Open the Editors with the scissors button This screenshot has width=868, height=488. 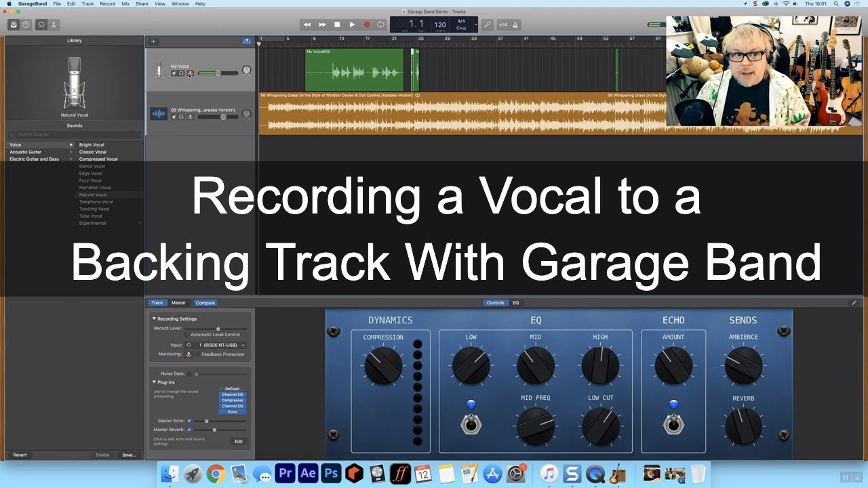click(54, 24)
